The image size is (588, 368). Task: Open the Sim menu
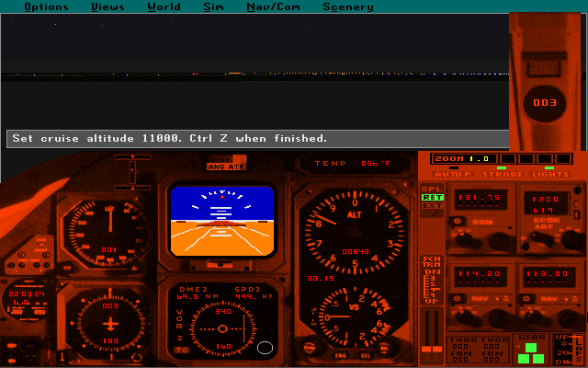coord(213,6)
